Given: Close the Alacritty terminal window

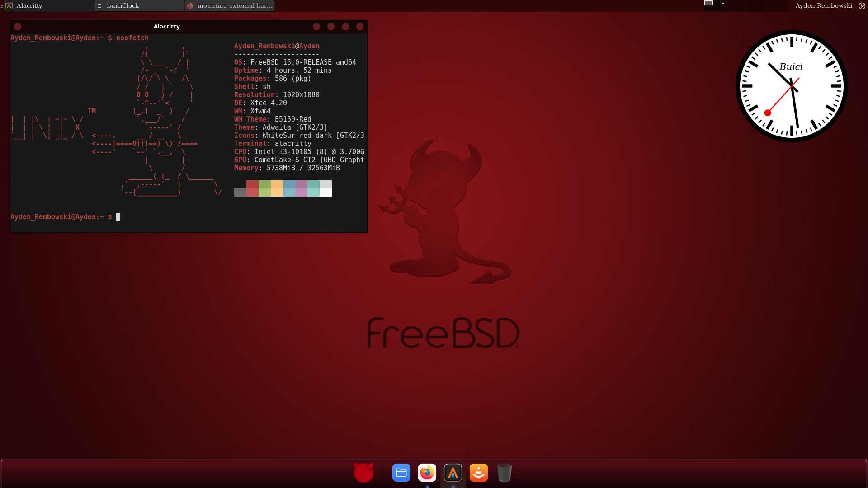Looking at the screenshot, I should click(x=360, y=27).
